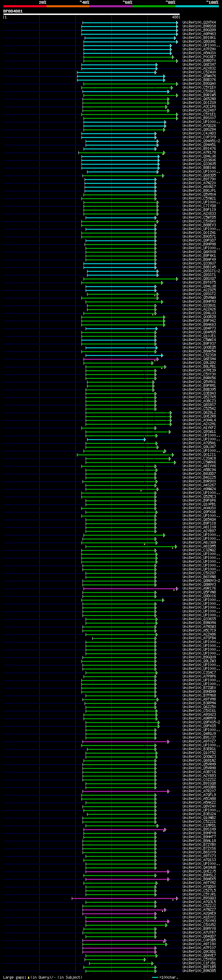The image size is (222, 980).
Task: Click the query name BP084881
Action: 13,11
